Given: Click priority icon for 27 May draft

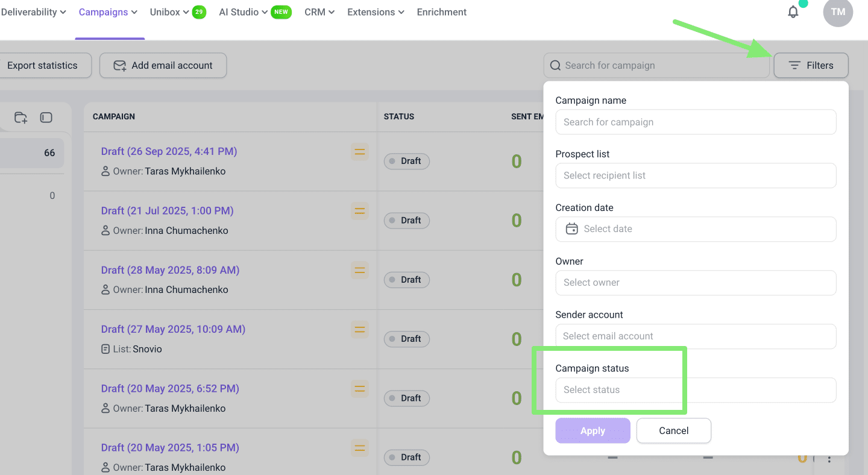Looking at the screenshot, I should 360,330.
